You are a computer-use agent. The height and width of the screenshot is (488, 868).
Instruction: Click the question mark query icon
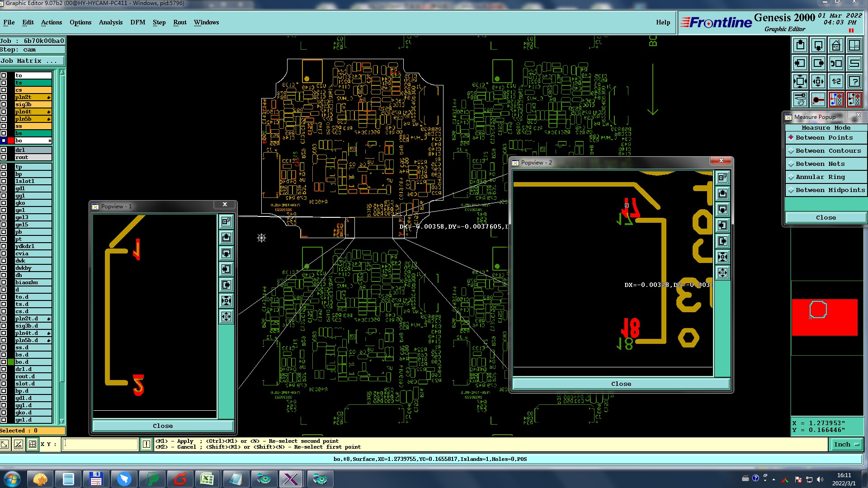854,81
